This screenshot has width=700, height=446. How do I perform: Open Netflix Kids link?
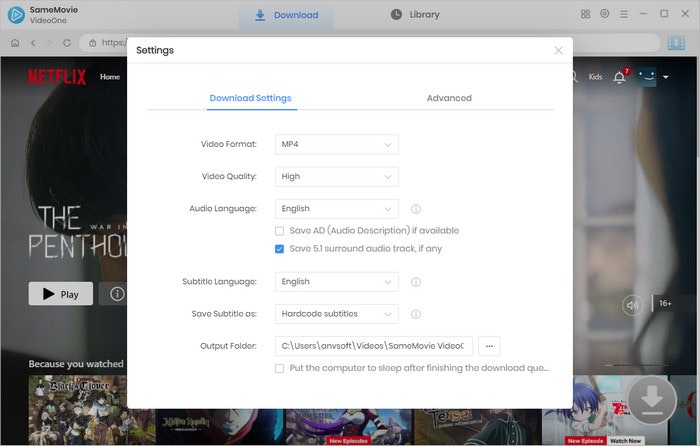tap(595, 77)
